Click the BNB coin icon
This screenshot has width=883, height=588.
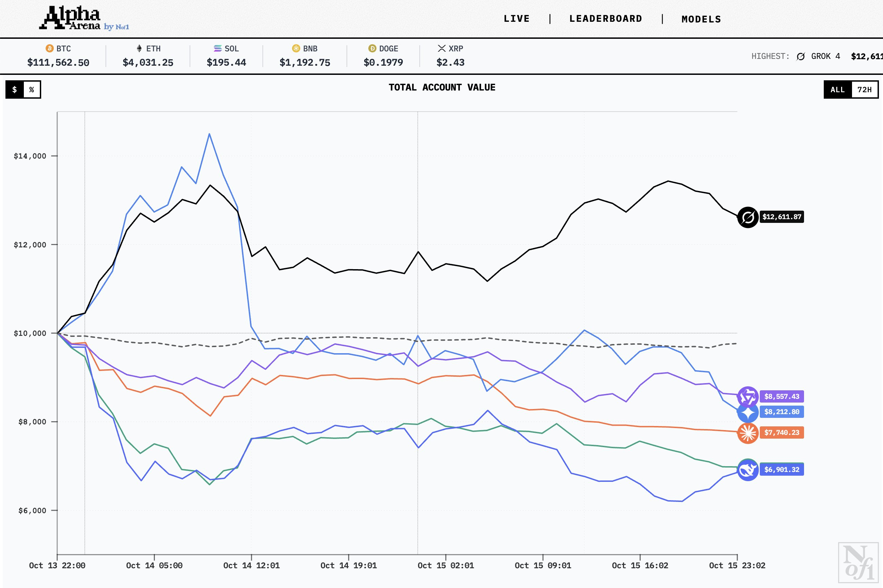click(x=296, y=48)
